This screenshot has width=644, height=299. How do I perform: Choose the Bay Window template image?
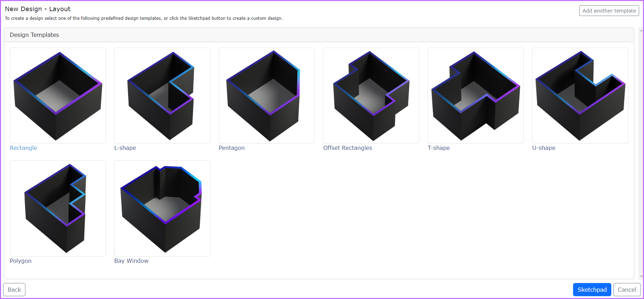click(162, 208)
